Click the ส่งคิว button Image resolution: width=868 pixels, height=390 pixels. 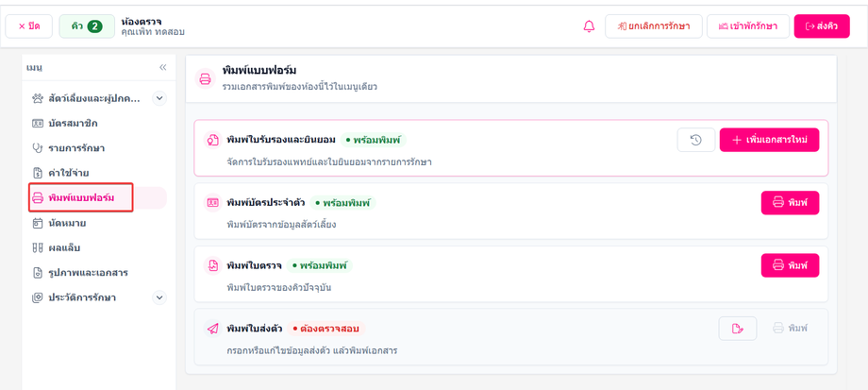click(822, 26)
